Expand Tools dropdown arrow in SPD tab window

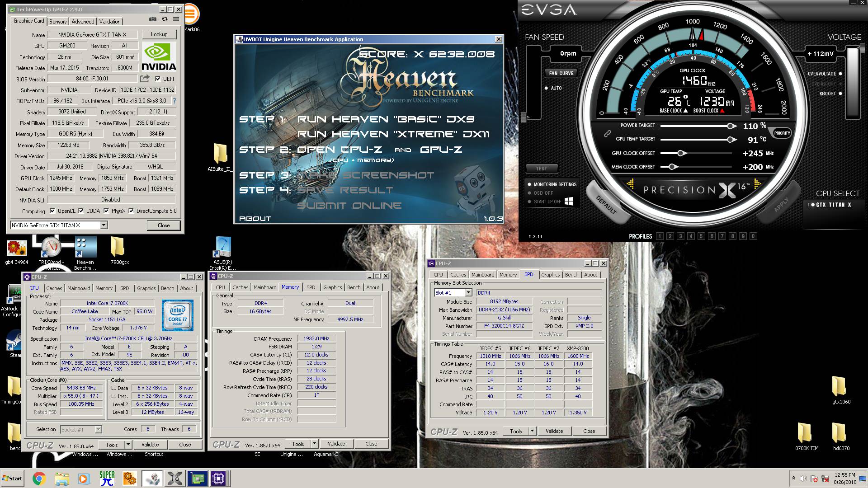coord(532,431)
